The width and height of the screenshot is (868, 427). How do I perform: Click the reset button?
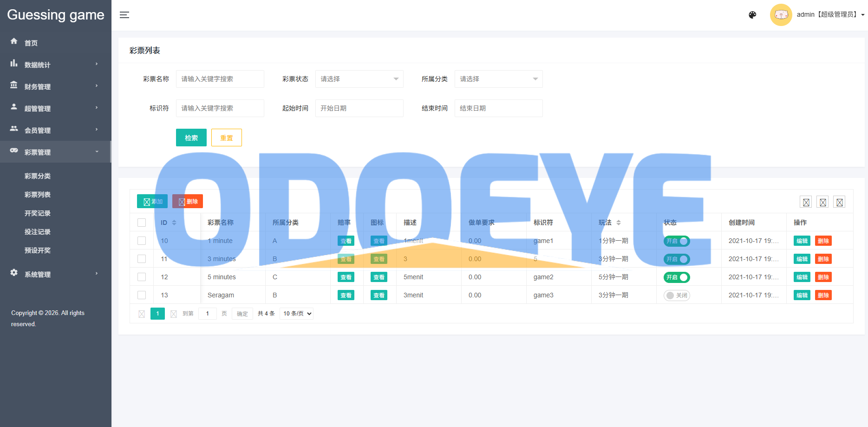point(227,138)
